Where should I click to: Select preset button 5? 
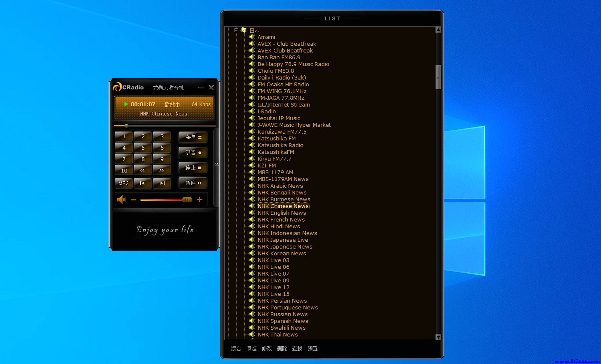click(x=143, y=148)
